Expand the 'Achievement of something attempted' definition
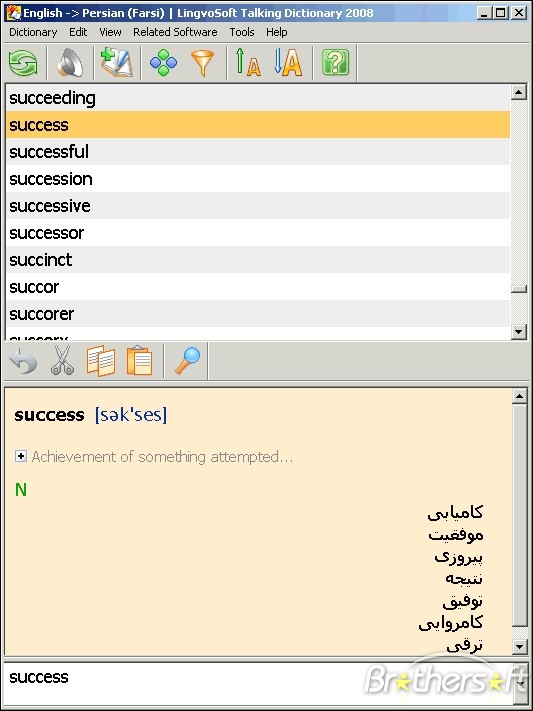The width and height of the screenshot is (533, 711). coord(20,456)
